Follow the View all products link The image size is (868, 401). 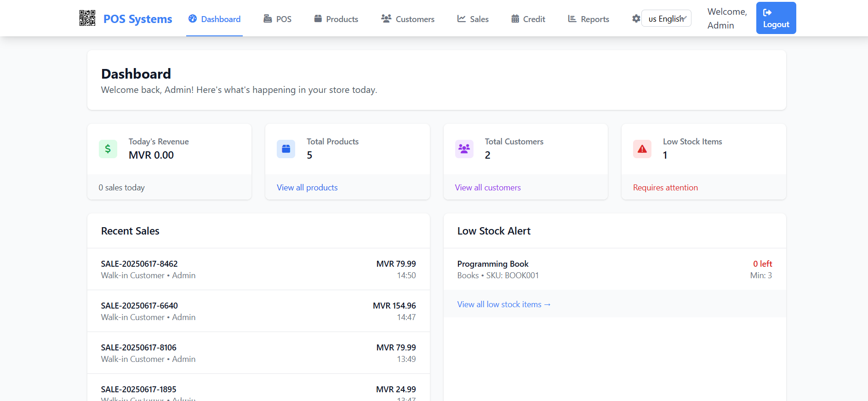click(x=307, y=188)
